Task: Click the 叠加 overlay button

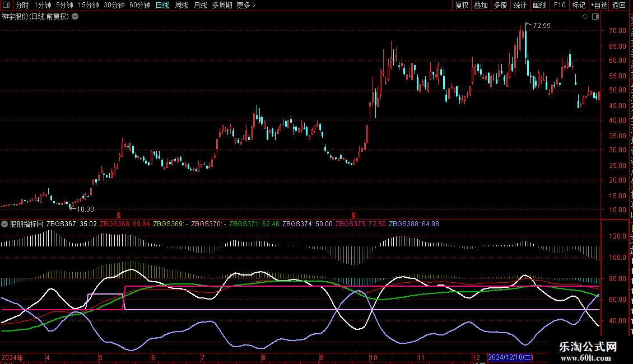Action: tap(481, 5)
